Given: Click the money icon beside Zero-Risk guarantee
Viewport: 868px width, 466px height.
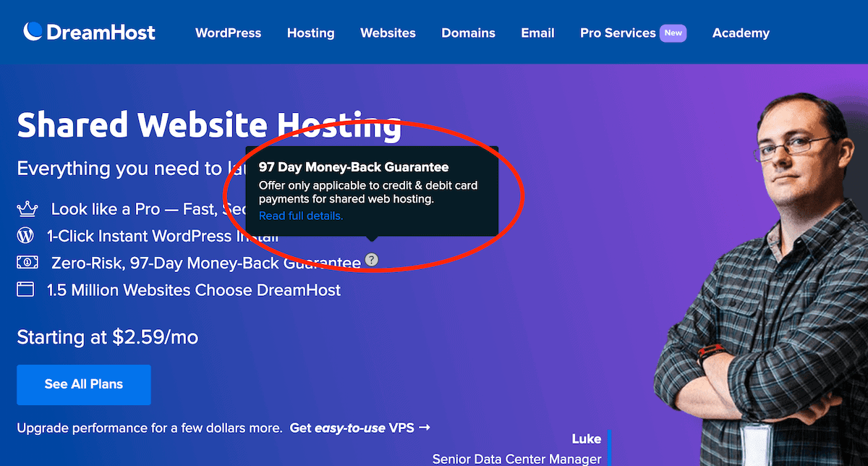Looking at the screenshot, I should tap(27, 263).
